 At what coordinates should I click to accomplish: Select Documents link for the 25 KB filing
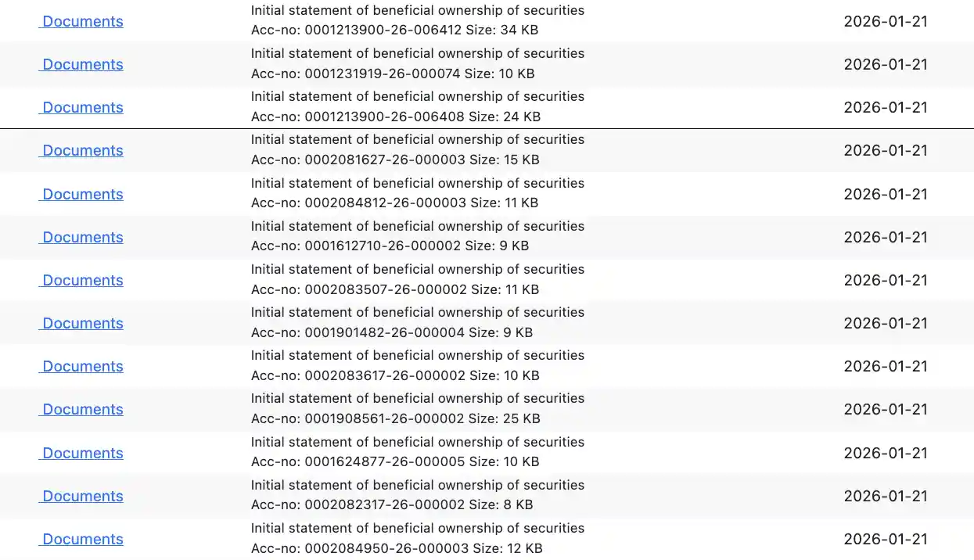pos(82,410)
